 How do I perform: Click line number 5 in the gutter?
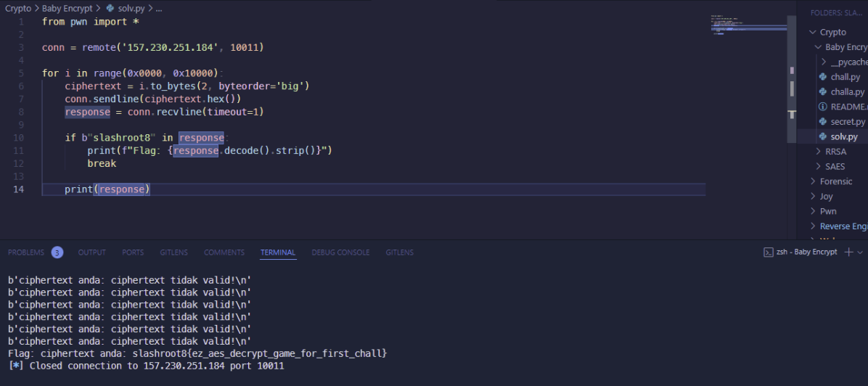click(x=21, y=73)
